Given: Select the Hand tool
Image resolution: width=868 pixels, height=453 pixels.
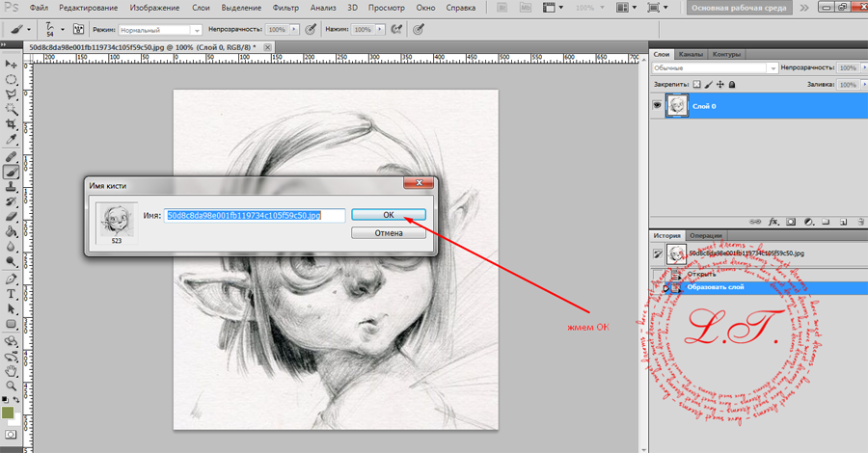Looking at the screenshot, I should point(11,371).
